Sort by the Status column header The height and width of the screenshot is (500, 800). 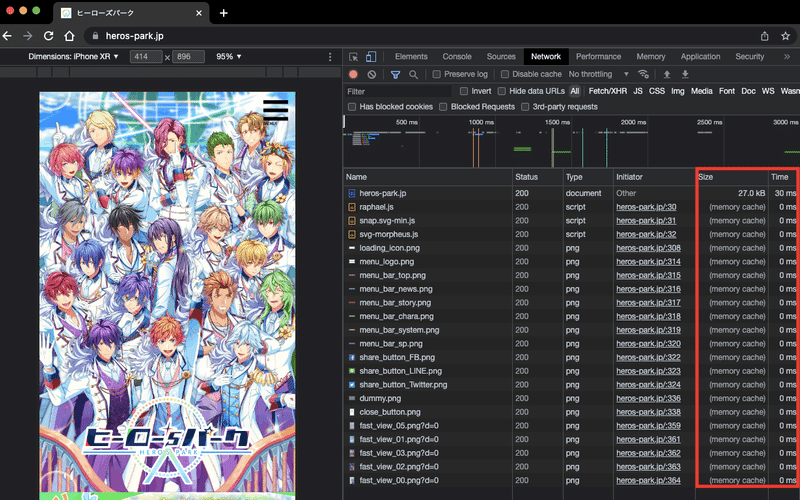537,177
